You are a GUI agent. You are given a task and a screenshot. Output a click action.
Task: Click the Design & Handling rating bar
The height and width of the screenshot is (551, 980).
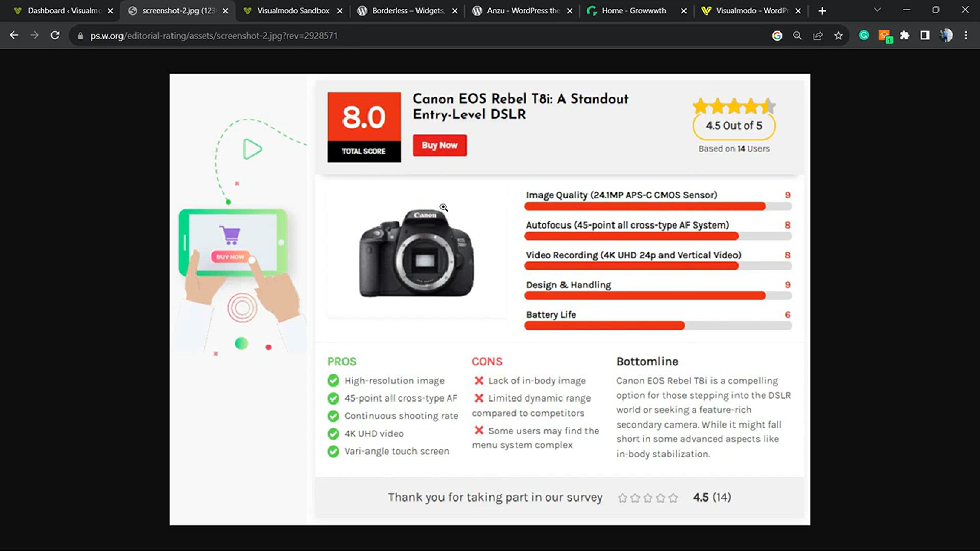pos(658,296)
